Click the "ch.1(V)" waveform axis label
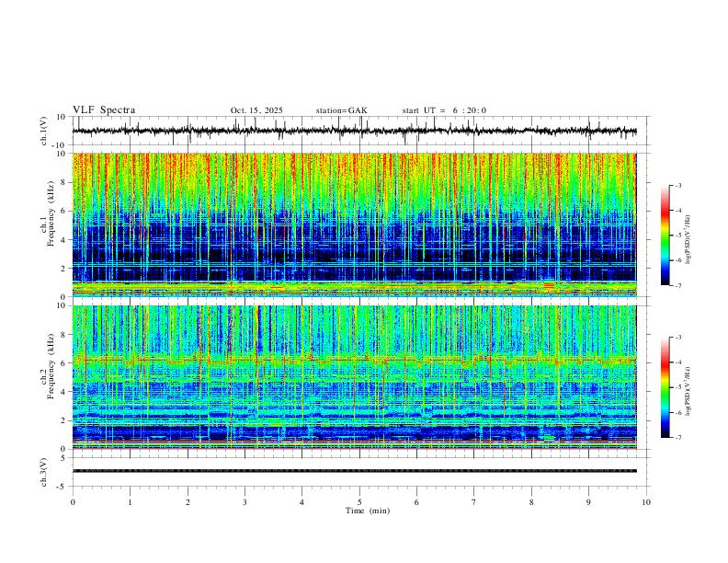The image size is (728, 563). [x=44, y=131]
